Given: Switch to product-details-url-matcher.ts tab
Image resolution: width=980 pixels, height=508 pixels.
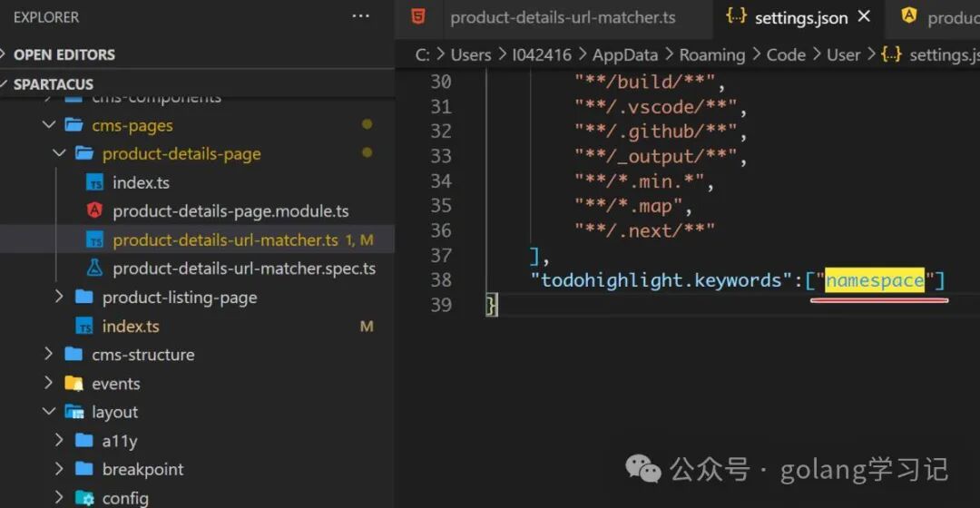Looking at the screenshot, I should (563, 17).
